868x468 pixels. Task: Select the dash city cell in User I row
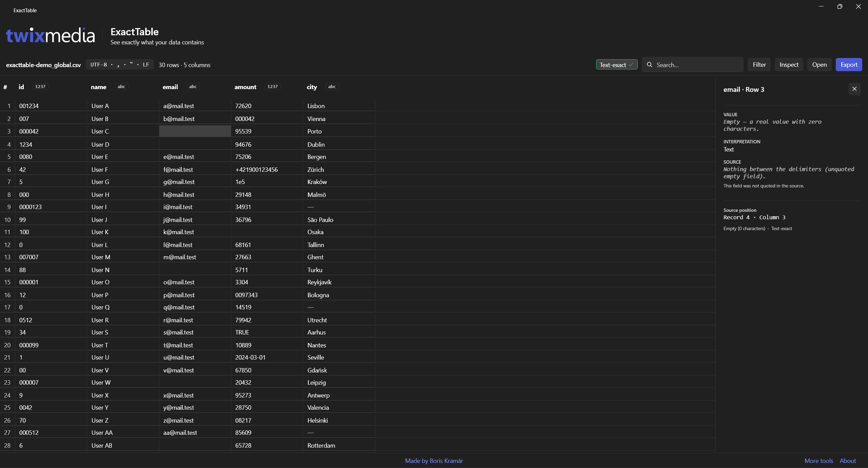339,207
